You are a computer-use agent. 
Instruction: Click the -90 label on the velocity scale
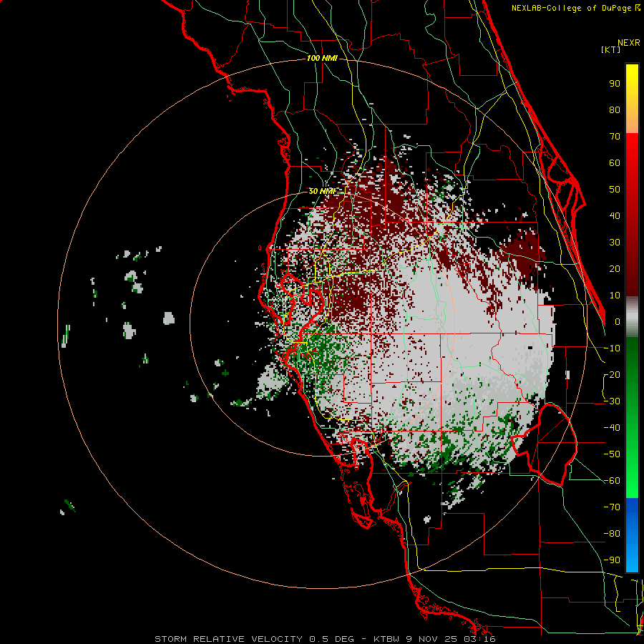click(x=612, y=560)
